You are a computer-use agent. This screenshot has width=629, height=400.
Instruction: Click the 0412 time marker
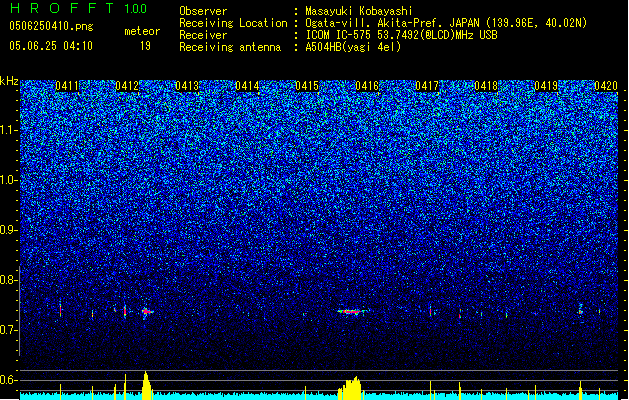(x=127, y=86)
